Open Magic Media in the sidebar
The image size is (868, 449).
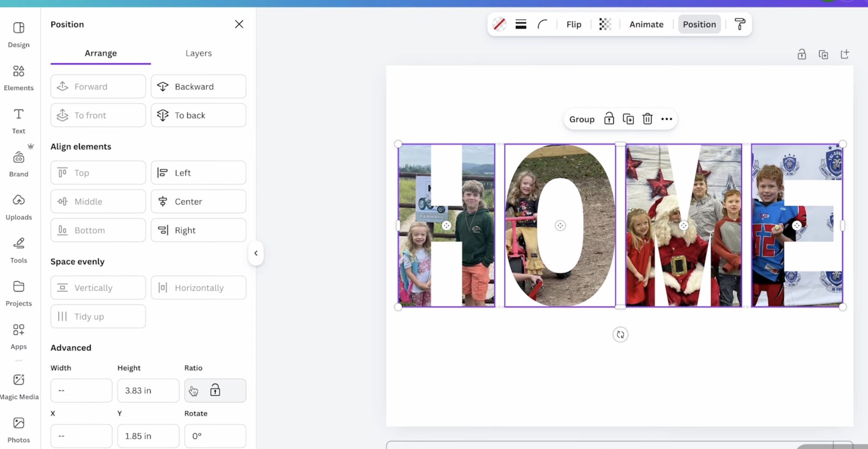(x=19, y=385)
